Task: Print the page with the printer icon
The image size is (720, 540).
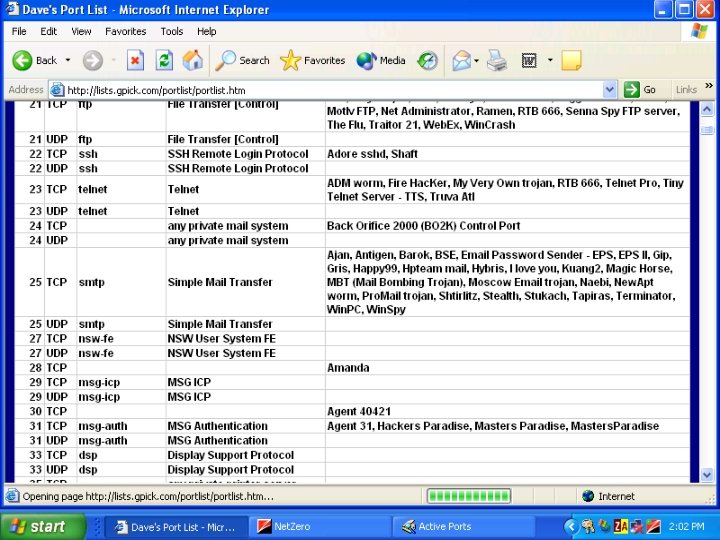Action: (497, 61)
